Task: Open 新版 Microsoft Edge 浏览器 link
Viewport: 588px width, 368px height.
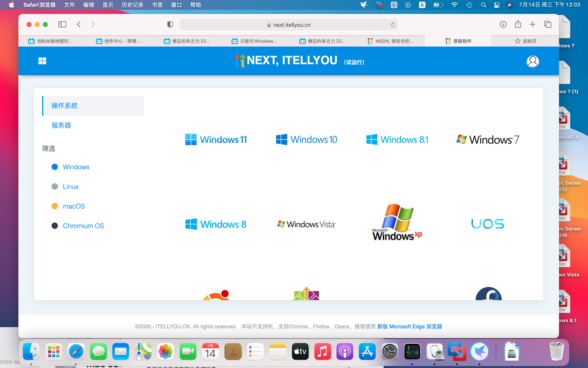Action: click(x=409, y=326)
